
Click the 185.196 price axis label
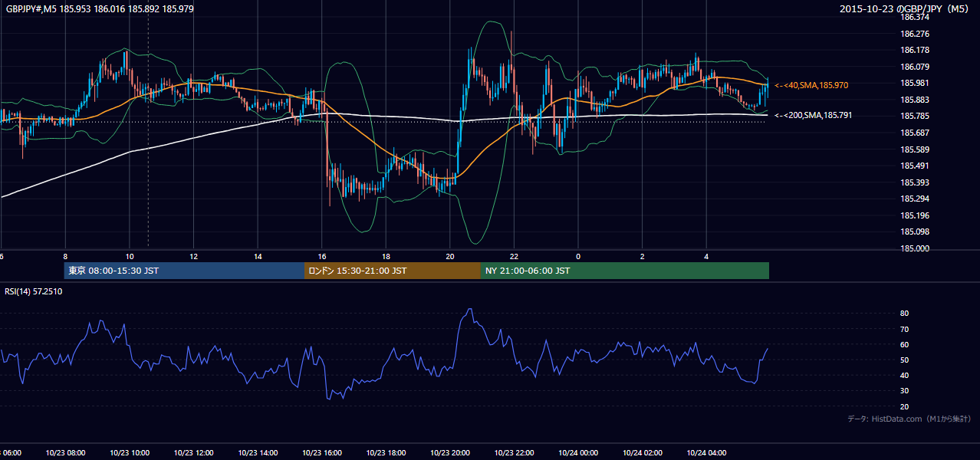915,215
